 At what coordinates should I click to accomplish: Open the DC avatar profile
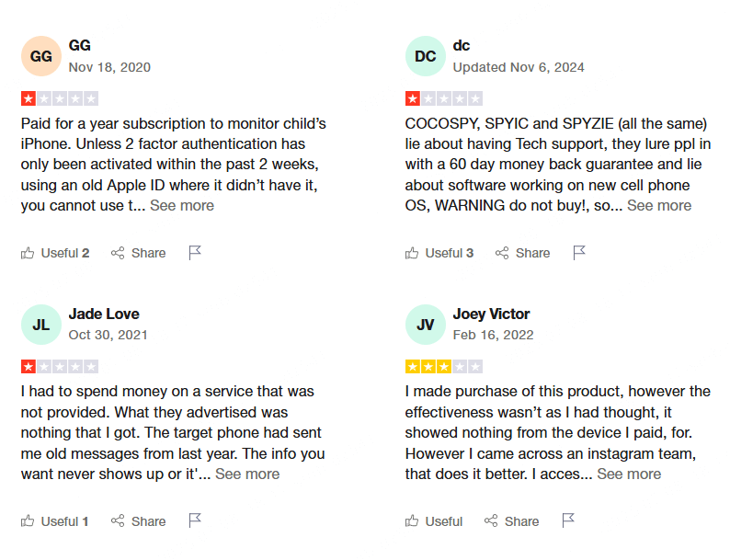(x=425, y=56)
